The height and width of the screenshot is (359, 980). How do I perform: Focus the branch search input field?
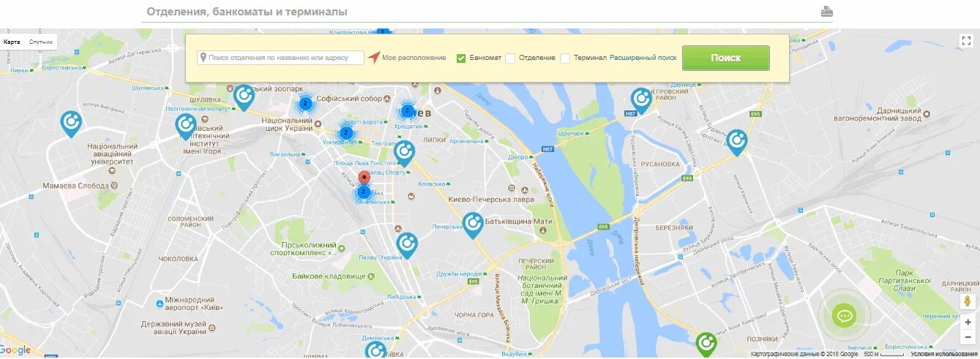pyautogui.click(x=280, y=58)
